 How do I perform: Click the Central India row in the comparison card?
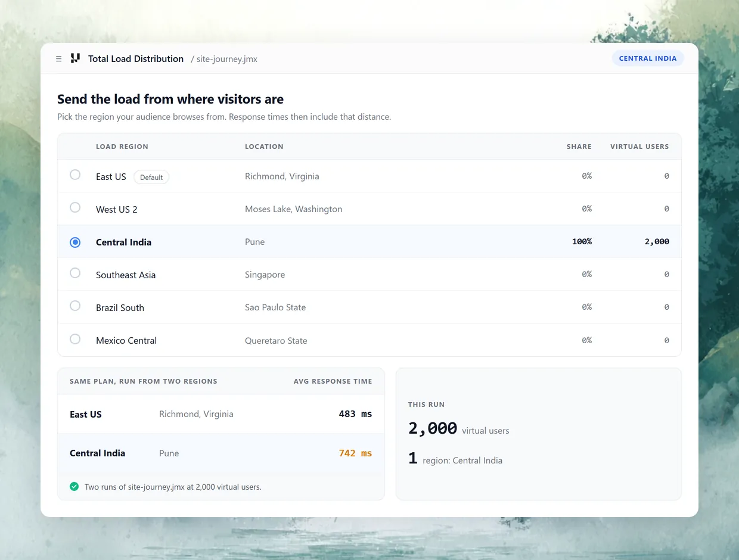coord(221,453)
